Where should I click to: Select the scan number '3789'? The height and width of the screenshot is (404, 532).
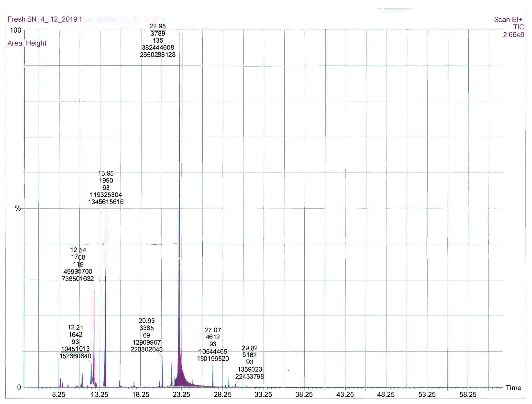(x=158, y=33)
